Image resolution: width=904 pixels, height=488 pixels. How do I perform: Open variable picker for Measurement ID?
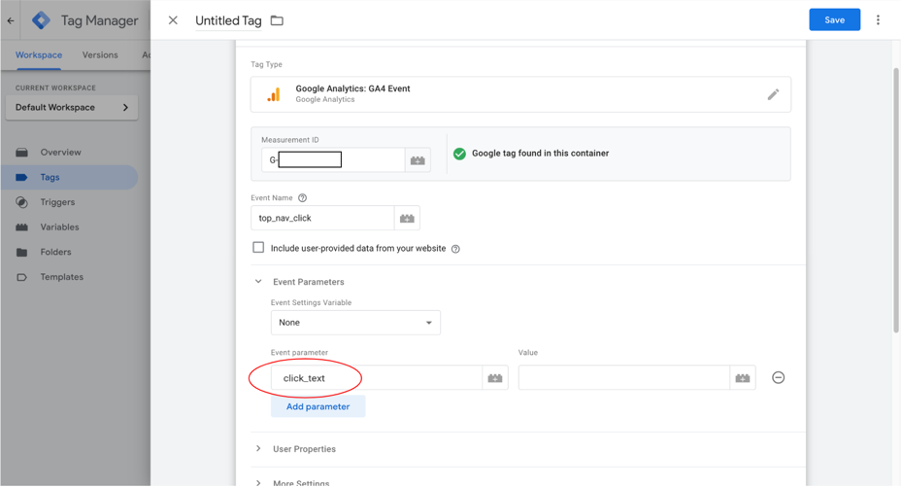(418, 160)
